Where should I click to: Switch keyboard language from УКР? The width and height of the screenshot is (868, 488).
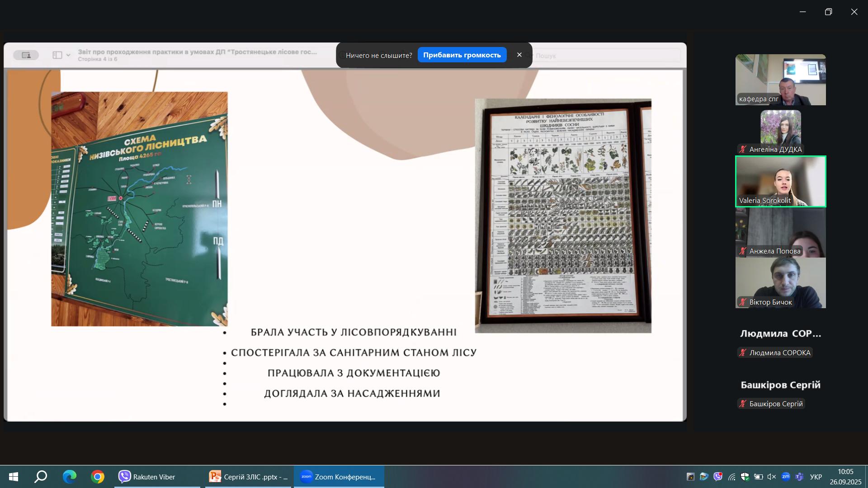pos(816,477)
